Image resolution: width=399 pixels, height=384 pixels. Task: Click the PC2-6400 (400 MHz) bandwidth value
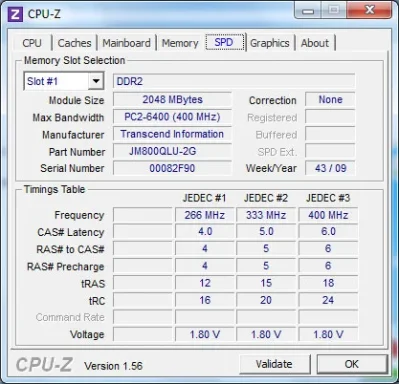point(172,117)
